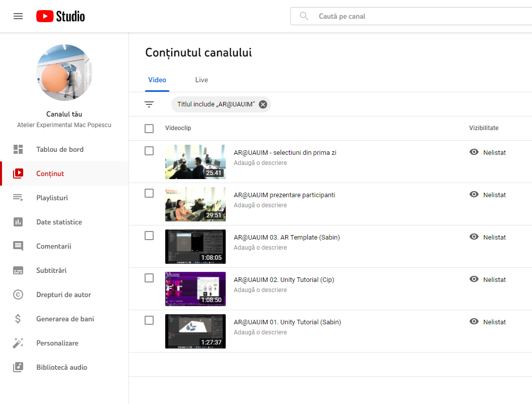Click the channel profile avatar
This screenshot has width=532, height=404.
pos(64,72)
